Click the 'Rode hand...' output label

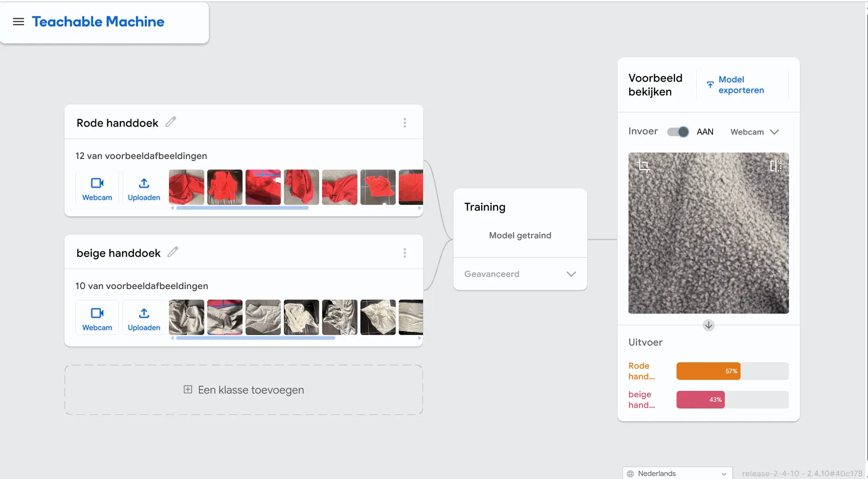point(642,371)
